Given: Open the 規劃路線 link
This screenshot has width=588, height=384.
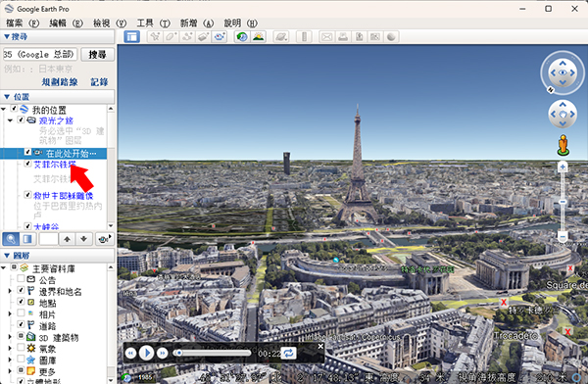Looking at the screenshot, I should (60, 81).
